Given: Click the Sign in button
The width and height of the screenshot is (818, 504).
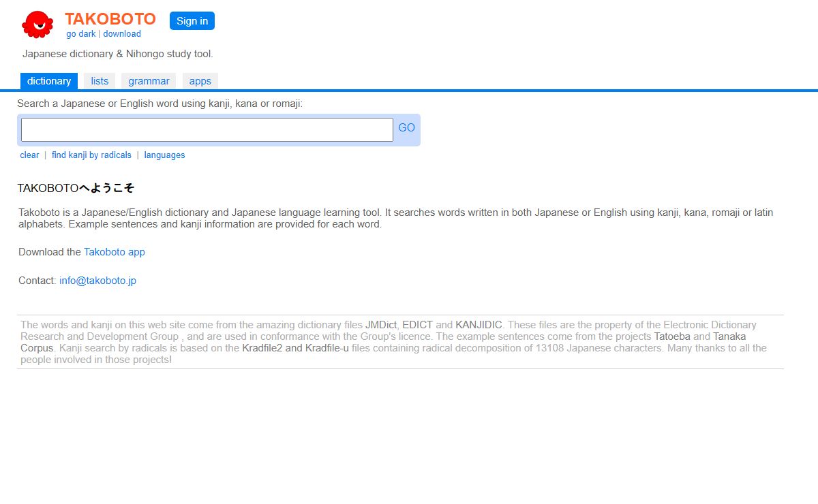Looking at the screenshot, I should 192,20.
